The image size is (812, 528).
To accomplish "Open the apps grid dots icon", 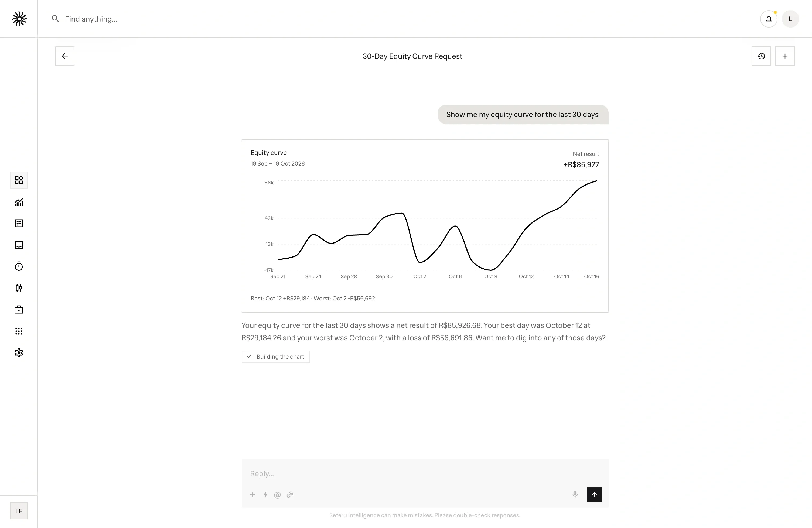I will point(19,331).
